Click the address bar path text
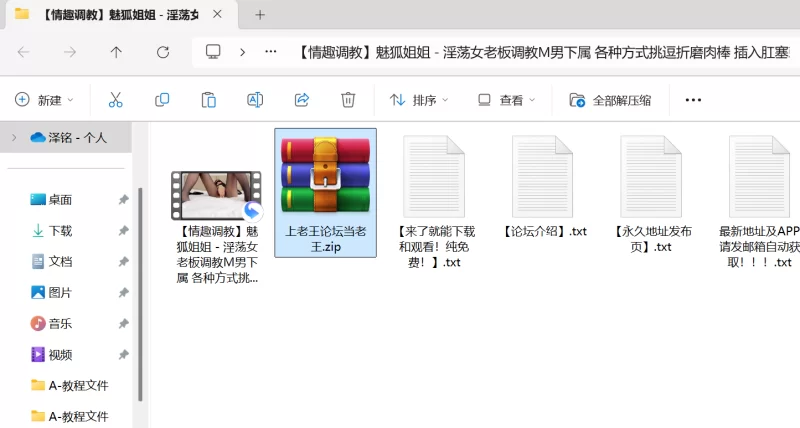The width and height of the screenshot is (800, 428). coord(542,52)
